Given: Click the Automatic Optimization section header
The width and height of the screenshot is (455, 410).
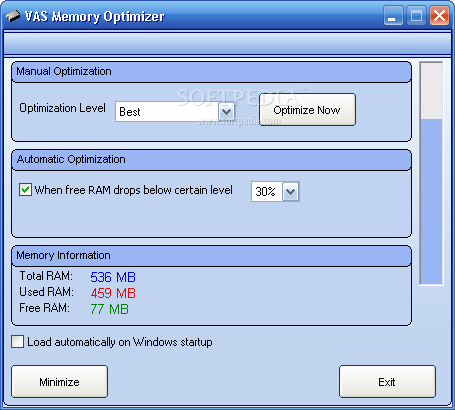Looking at the screenshot, I should tap(211, 160).
